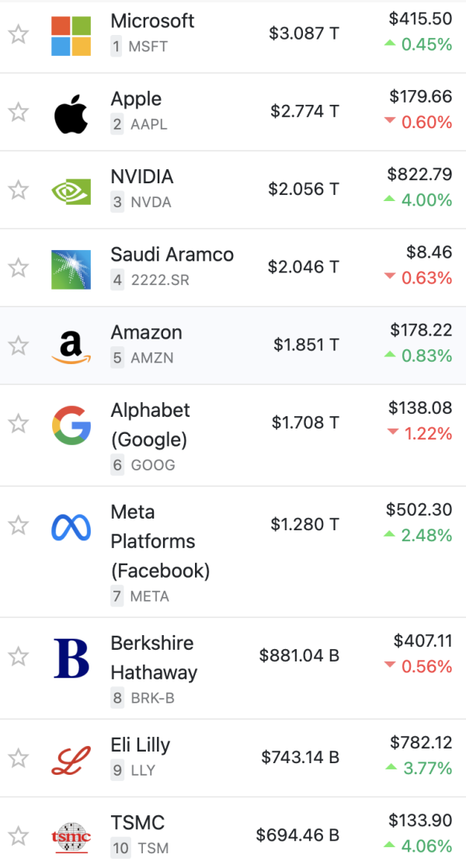This screenshot has width=466, height=868.
Task: Toggle favorite star for Eli Lilly
Action: point(19,758)
